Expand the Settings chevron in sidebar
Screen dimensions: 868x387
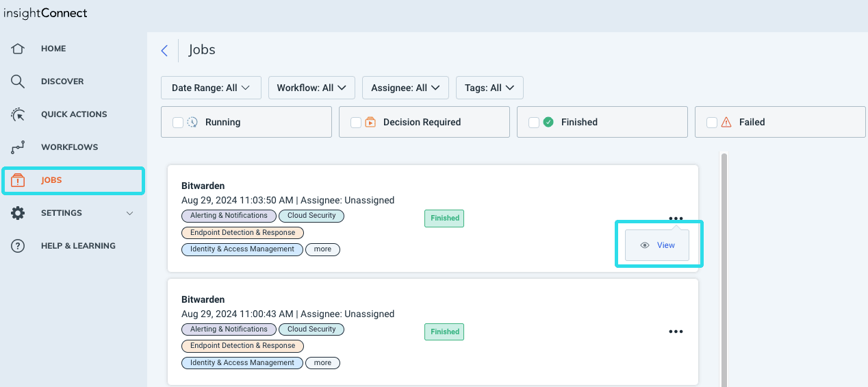click(x=130, y=213)
